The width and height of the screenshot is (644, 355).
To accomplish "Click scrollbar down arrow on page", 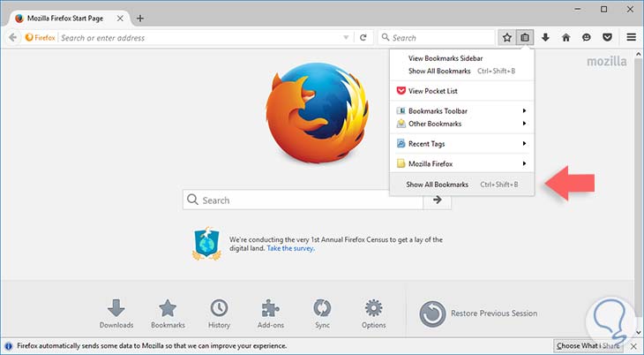I will [638, 332].
